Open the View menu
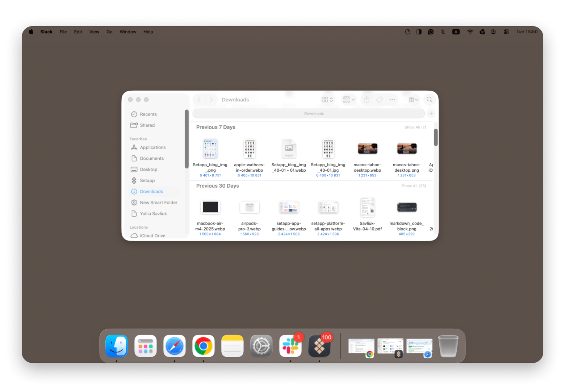 coord(94,32)
